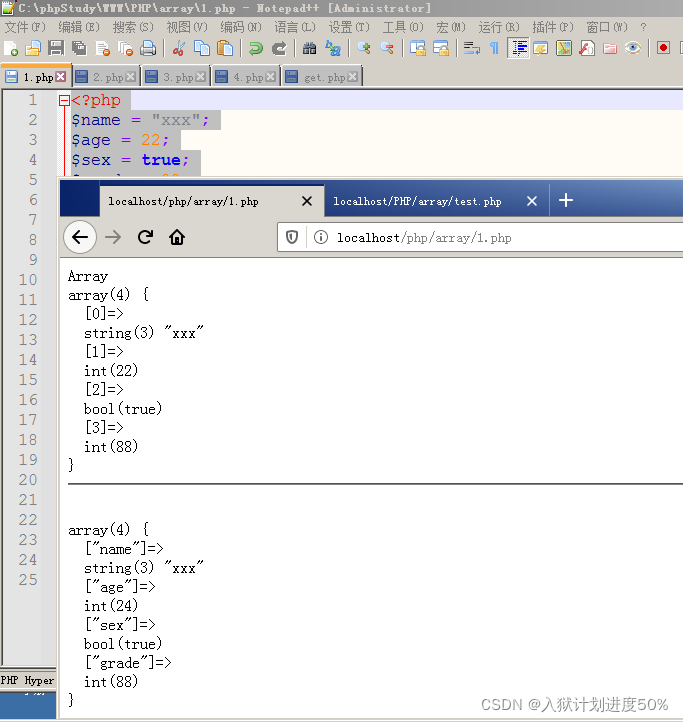Click the Open file folder icon
Screen dimensions: 683x722
pyautogui.click(x=33, y=48)
